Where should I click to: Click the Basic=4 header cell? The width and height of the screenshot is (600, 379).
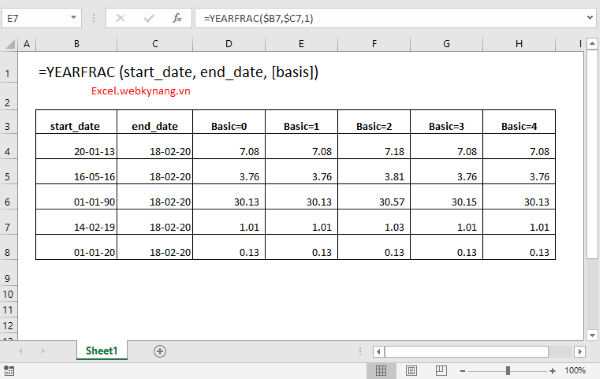coord(519,122)
